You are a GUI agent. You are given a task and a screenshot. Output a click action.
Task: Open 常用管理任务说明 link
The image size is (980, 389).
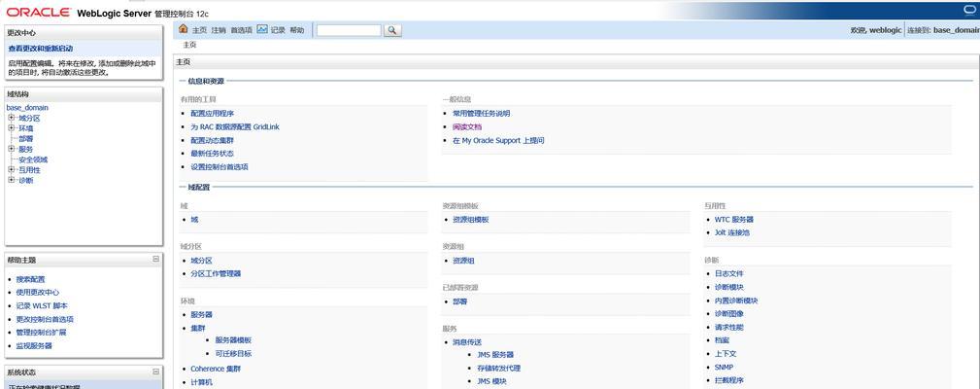(x=481, y=113)
